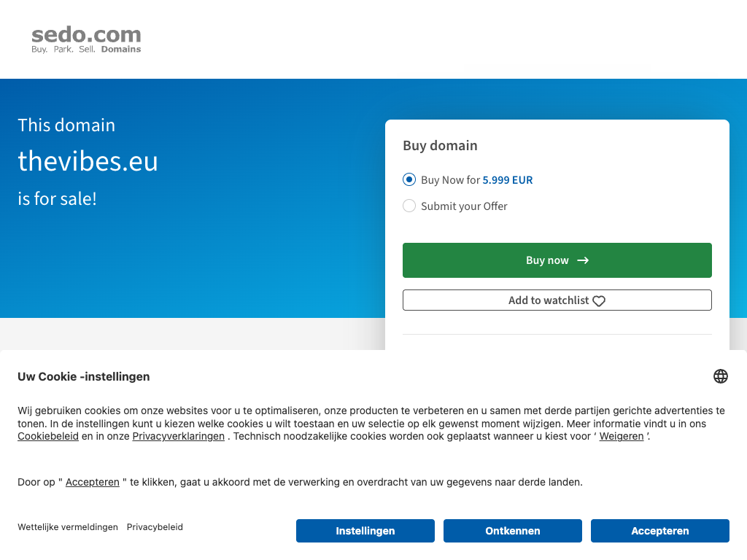Image resolution: width=747 pixels, height=560 pixels.
Task: Click the Weigeren link in cookie text
Action: click(x=622, y=436)
